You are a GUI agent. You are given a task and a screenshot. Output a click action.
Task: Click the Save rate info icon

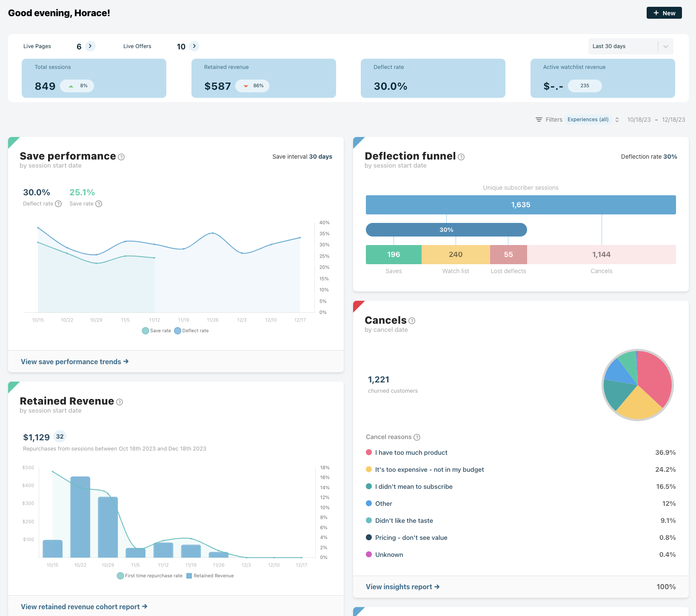pyautogui.click(x=99, y=204)
